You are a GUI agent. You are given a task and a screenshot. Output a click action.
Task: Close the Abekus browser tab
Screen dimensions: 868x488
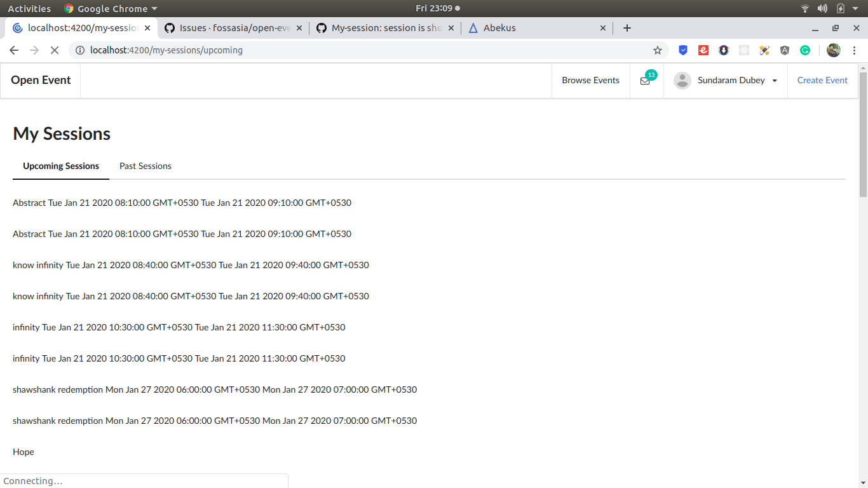pyautogui.click(x=603, y=28)
